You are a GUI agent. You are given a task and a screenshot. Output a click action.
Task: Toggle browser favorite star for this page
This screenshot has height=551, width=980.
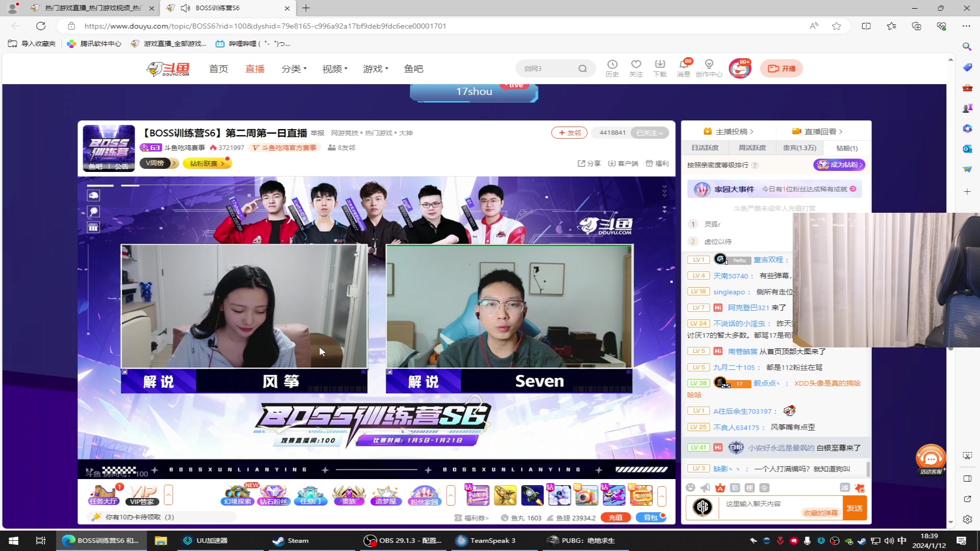click(x=836, y=26)
